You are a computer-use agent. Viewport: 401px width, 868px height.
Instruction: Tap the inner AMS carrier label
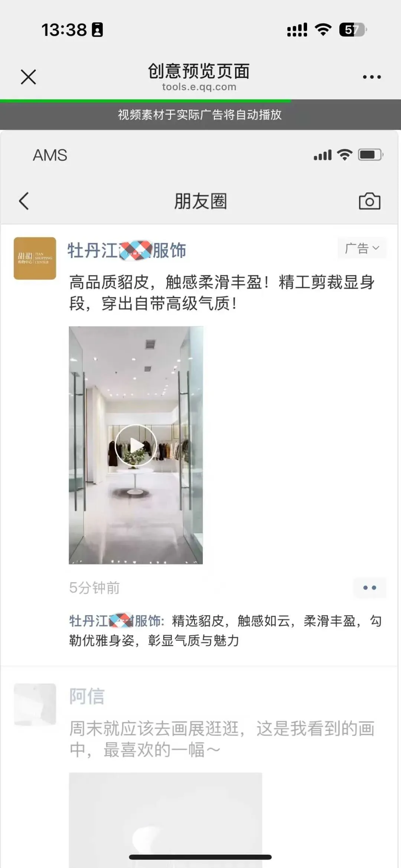[50, 155]
